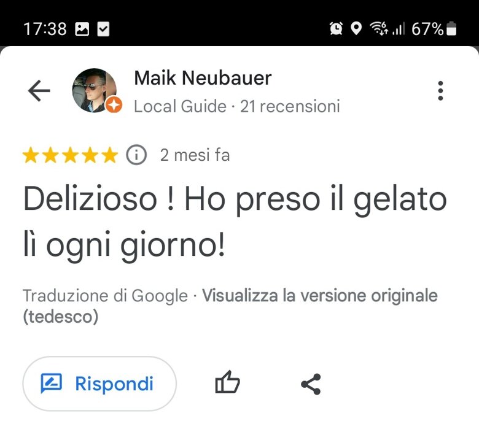Tap the info icon beside the stars

(136, 155)
